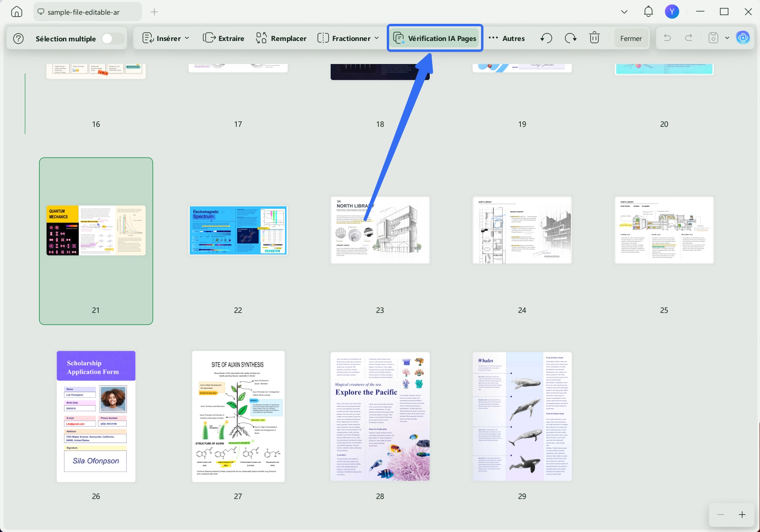This screenshot has width=760, height=532.
Task: Start Vérification IA Pages
Action: coord(435,39)
